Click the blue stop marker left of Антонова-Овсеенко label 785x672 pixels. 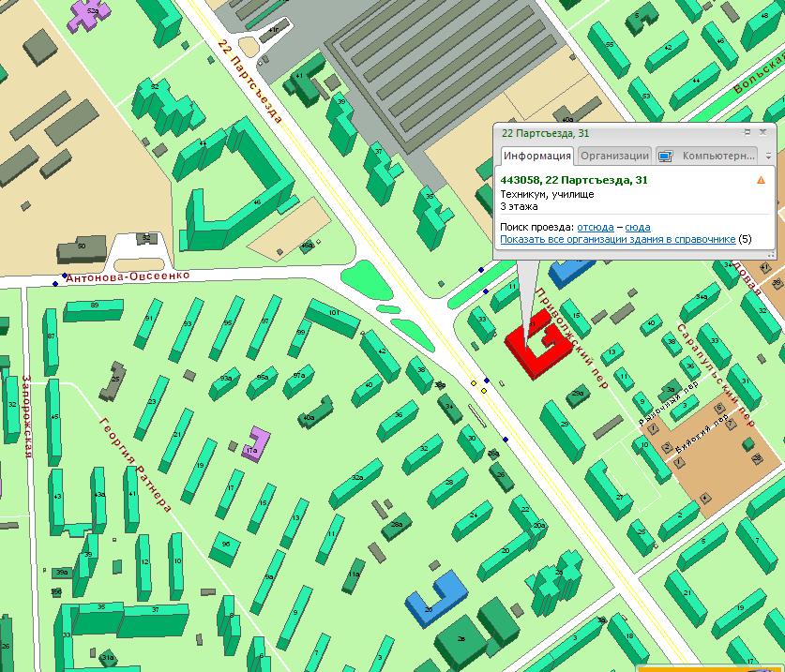pos(65,276)
